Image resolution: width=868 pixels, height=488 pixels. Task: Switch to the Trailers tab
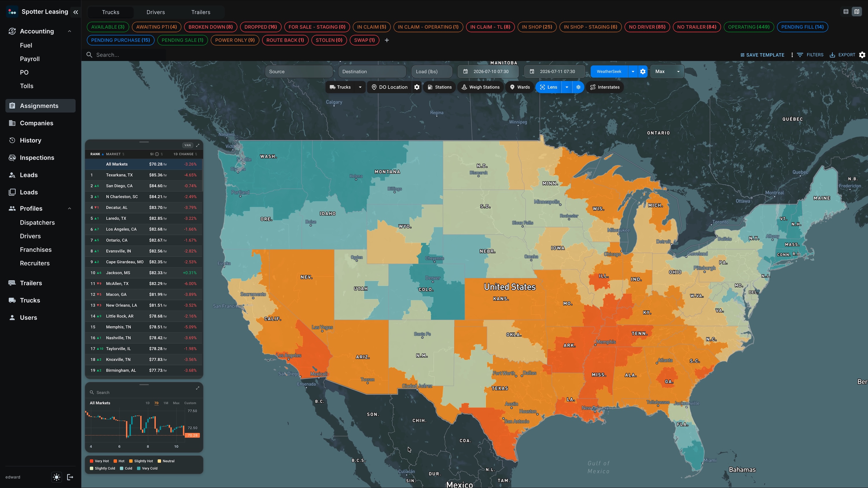click(201, 12)
